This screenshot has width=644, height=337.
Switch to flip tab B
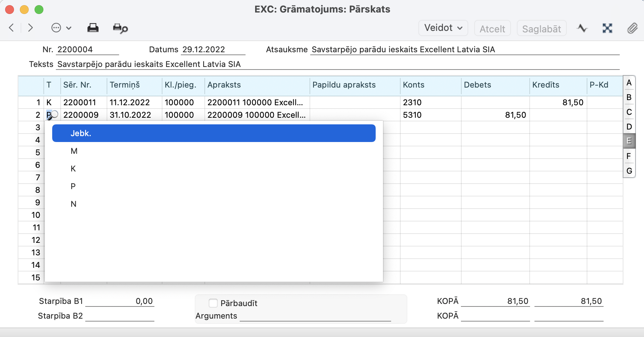tap(629, 97)
